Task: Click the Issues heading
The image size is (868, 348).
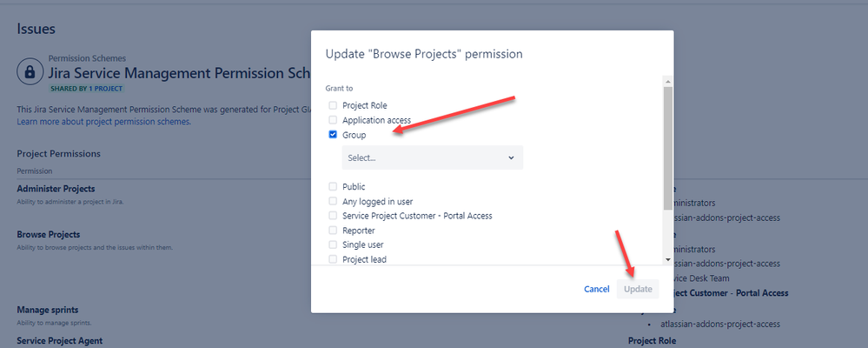Action: [36, 29]
